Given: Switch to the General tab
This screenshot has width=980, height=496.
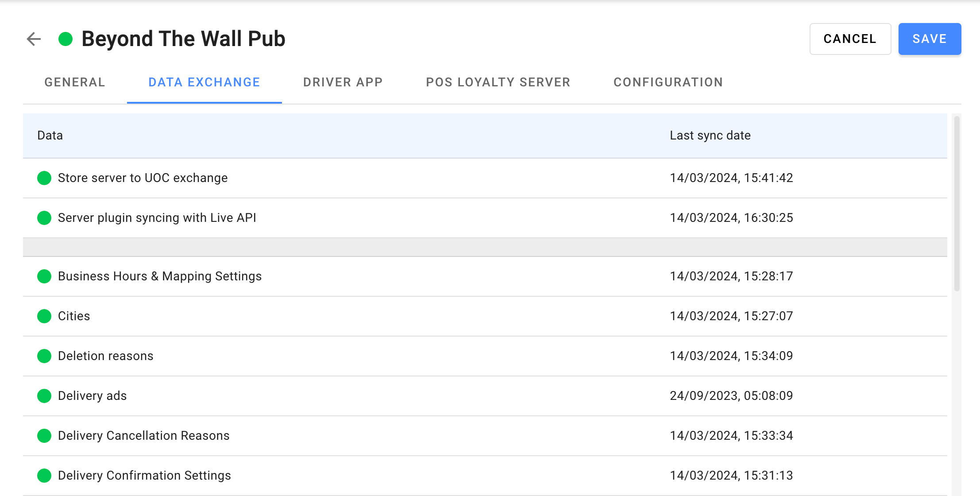Looking at the screenshot, I should (75, 82).
